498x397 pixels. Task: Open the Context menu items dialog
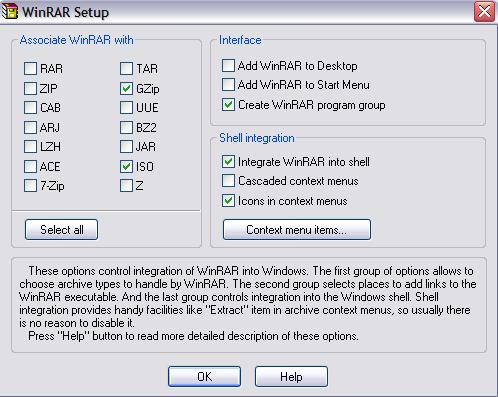pos(297,229)
